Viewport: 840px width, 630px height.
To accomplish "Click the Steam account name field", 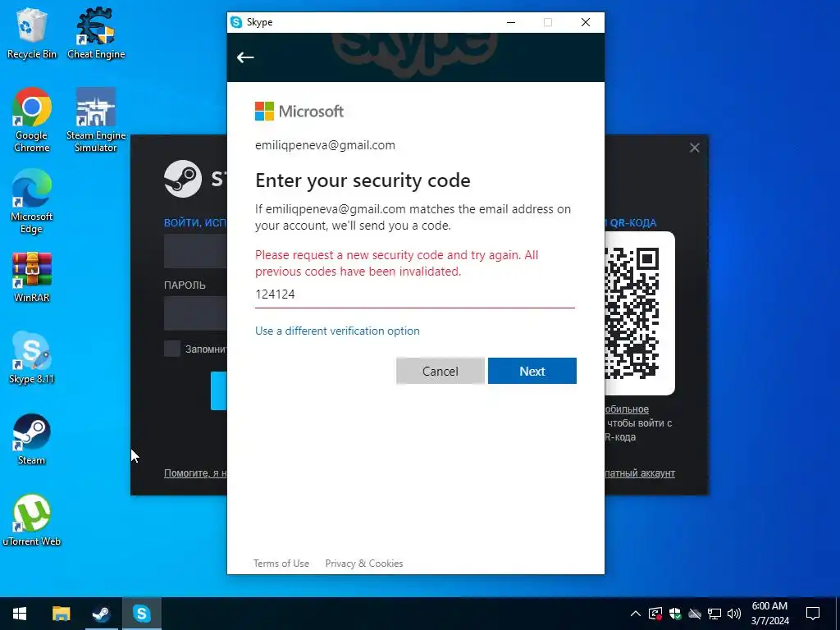I will [195, 251].
